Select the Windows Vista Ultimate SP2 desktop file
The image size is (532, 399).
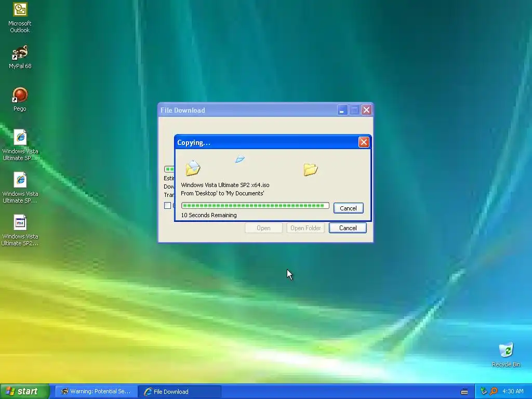point(20,231)
